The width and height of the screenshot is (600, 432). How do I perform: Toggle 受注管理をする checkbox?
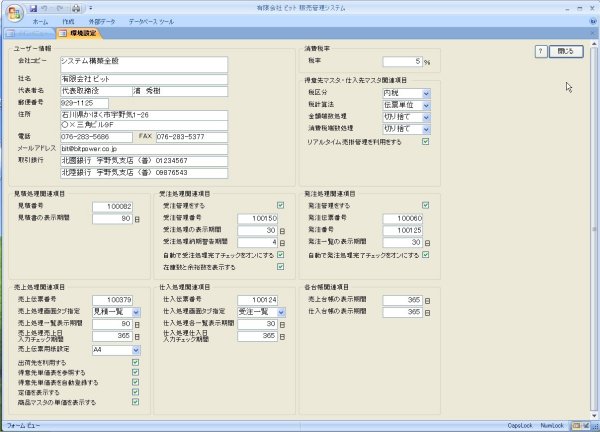280,205
